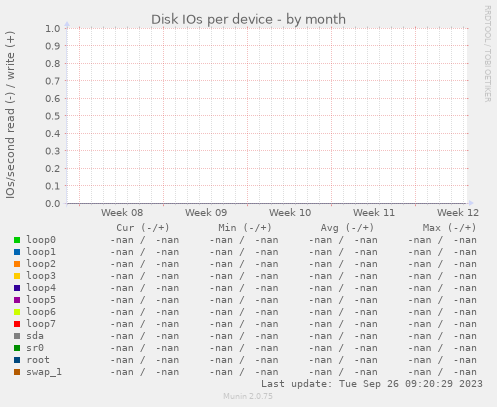Image resolution: width=497 pixels, height=407 pixels.
Task: Select the loop1 legend label
Action: click(x=41, y=252)
